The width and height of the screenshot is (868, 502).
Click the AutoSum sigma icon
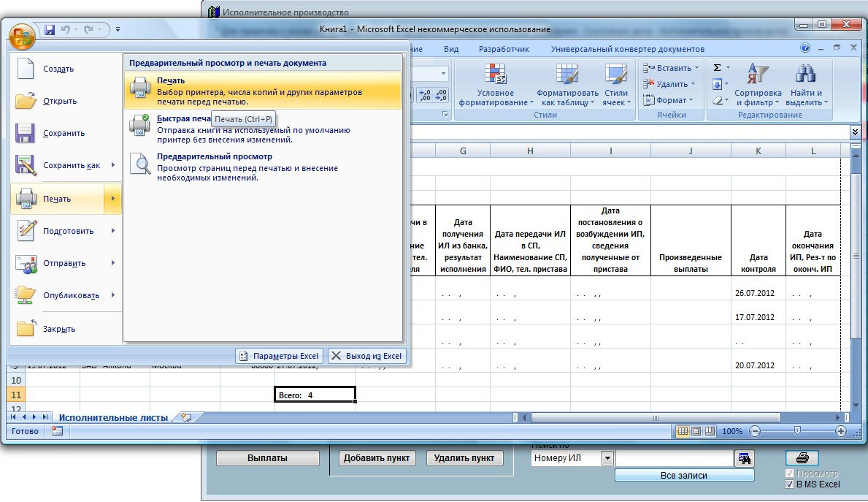pos(717,67)
